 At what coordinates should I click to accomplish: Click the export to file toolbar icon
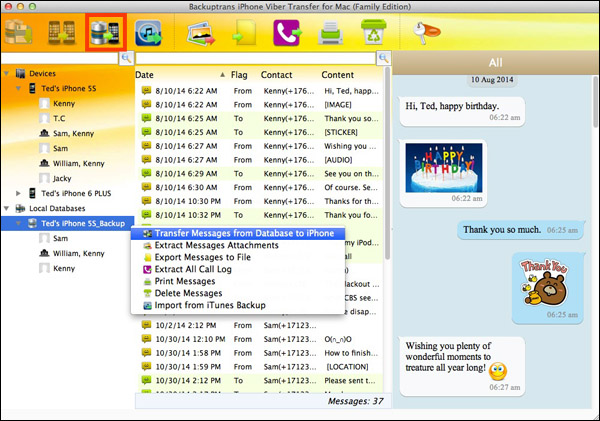coord(244,33)
